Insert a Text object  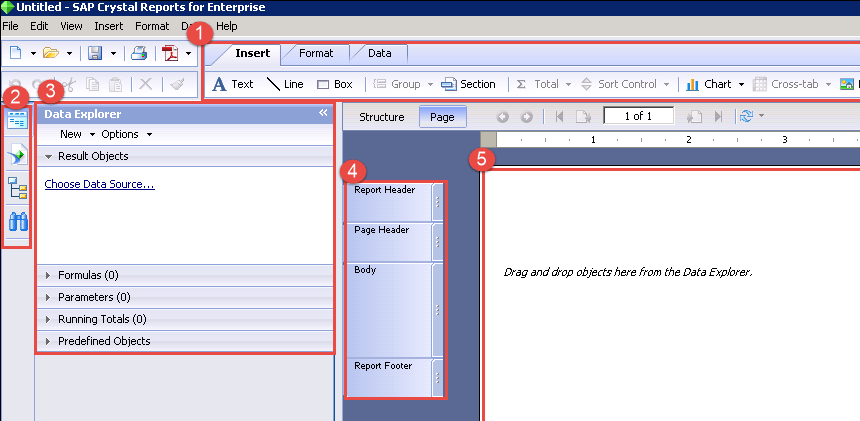point(233,84)
